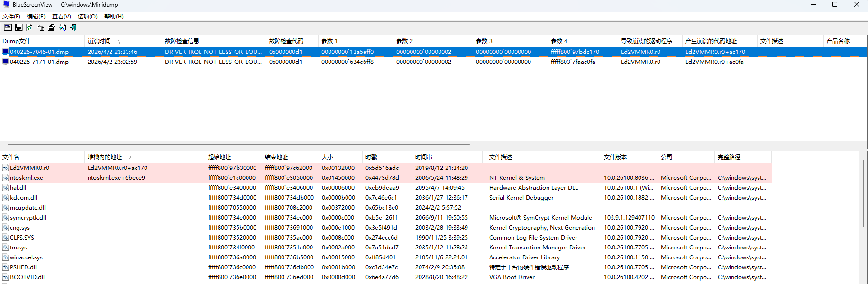Viewport: 868px width, 284px height.
Task: Open the 编辑(E) menu
Action: coord(37,16)
